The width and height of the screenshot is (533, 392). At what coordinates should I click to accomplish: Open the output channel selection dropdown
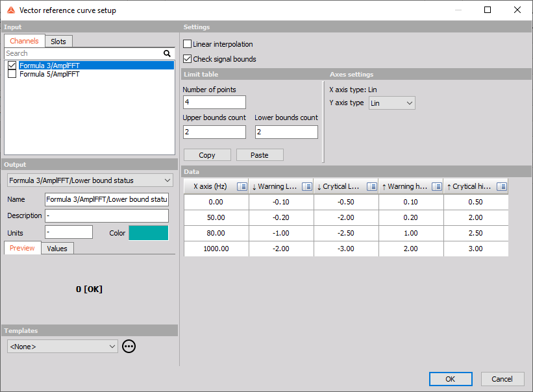[x=90, y=180]
